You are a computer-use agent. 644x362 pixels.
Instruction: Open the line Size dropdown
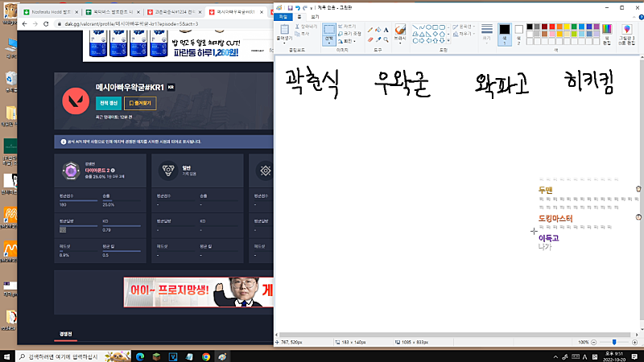487,34
